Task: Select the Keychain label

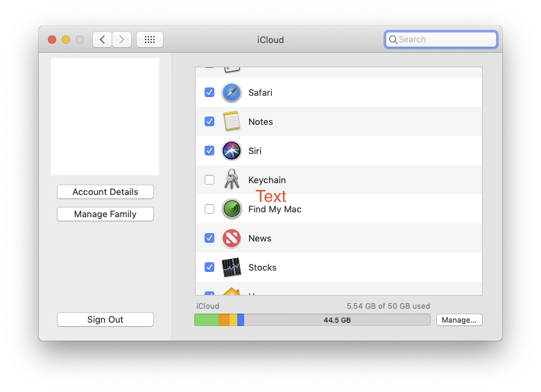Action: [x=267, y=180]
